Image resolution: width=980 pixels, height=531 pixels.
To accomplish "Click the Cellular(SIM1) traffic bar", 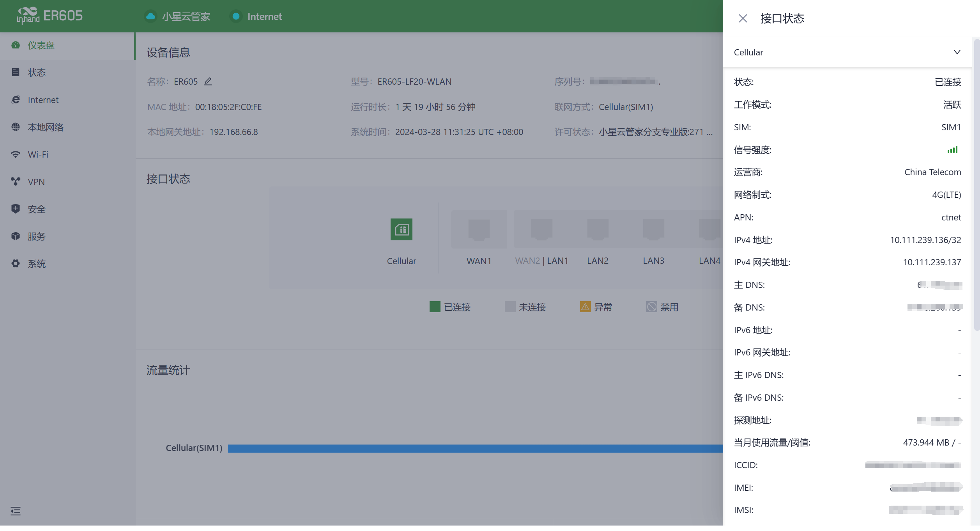I will (x=476, y=449).
